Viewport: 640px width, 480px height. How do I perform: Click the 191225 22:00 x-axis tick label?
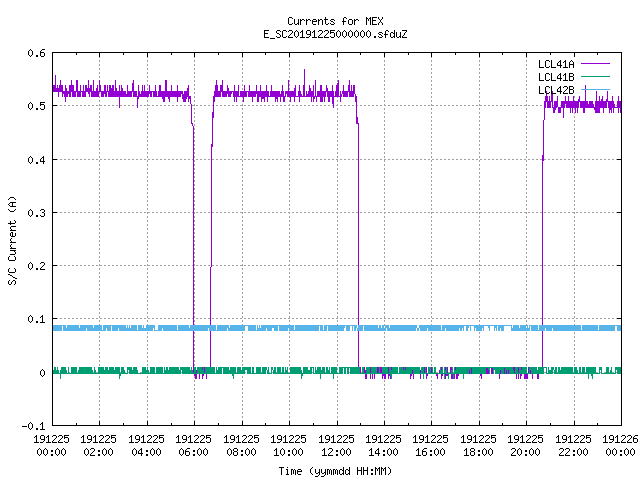[x=573, y=446]
